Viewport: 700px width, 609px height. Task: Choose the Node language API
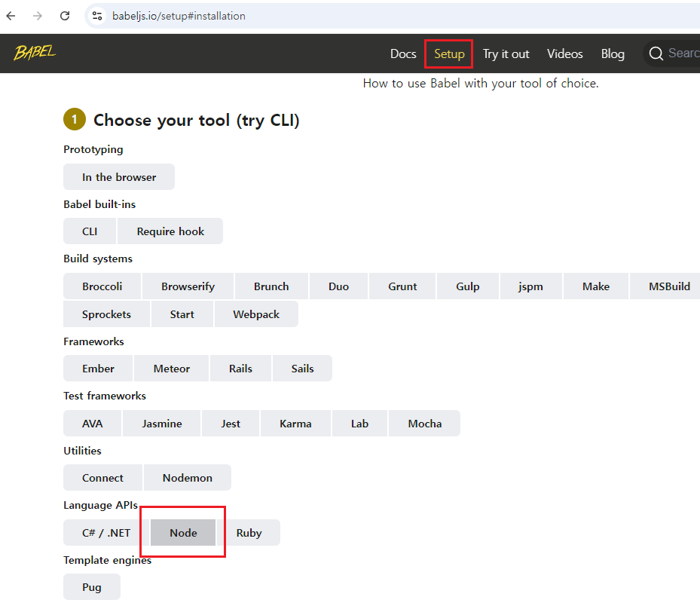[x=183, y=533]
